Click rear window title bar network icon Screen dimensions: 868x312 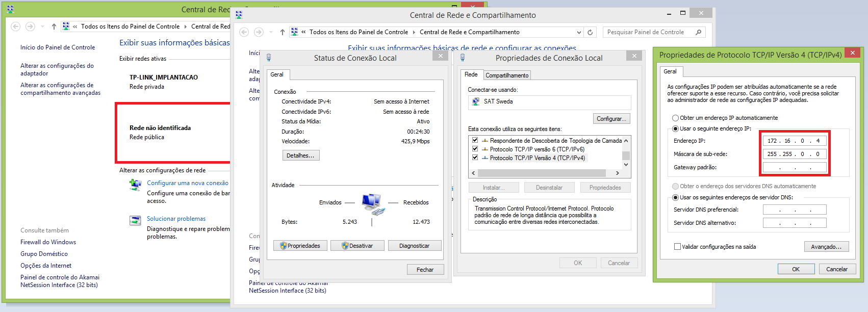coord(10,9)
